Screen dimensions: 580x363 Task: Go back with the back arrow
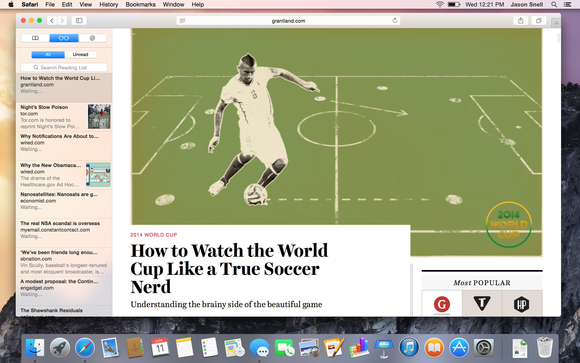[x=52, y=21]
